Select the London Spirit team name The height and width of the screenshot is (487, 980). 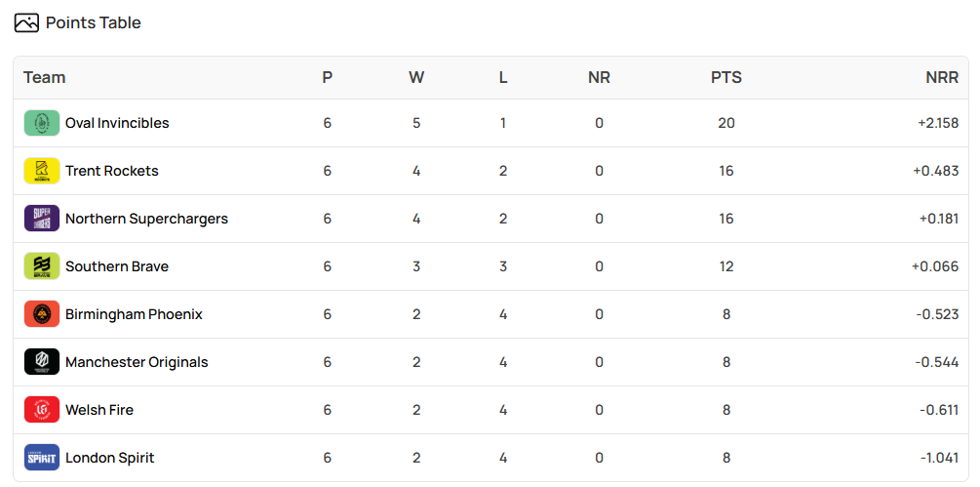tap(110, 458)
